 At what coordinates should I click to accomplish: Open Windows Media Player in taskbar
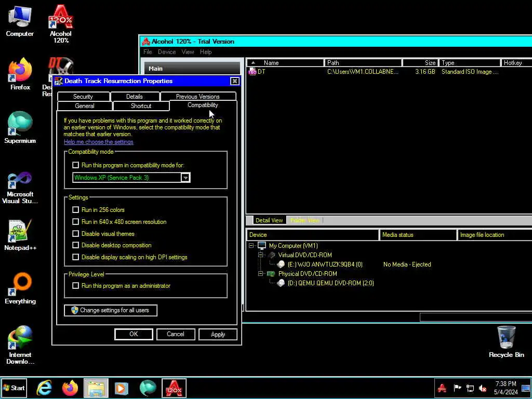pyautogui.click(x=122, y=388)
